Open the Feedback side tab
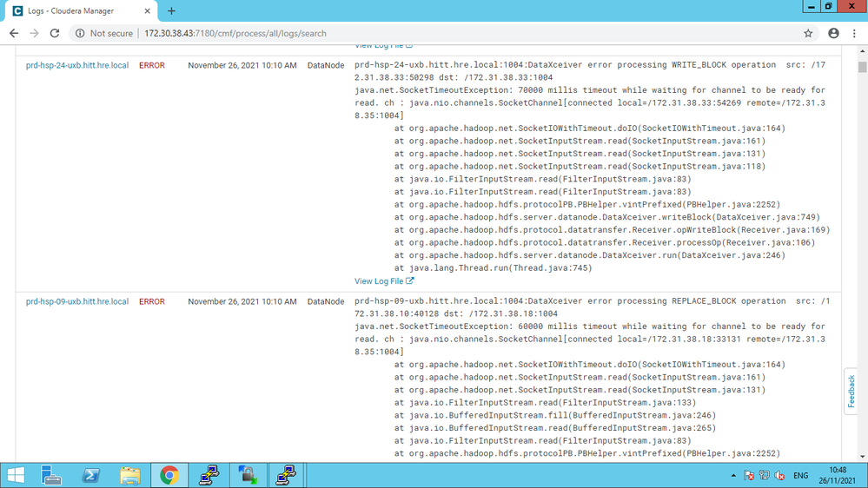Viewport: 868px width, 488px height. pos(851,391)
